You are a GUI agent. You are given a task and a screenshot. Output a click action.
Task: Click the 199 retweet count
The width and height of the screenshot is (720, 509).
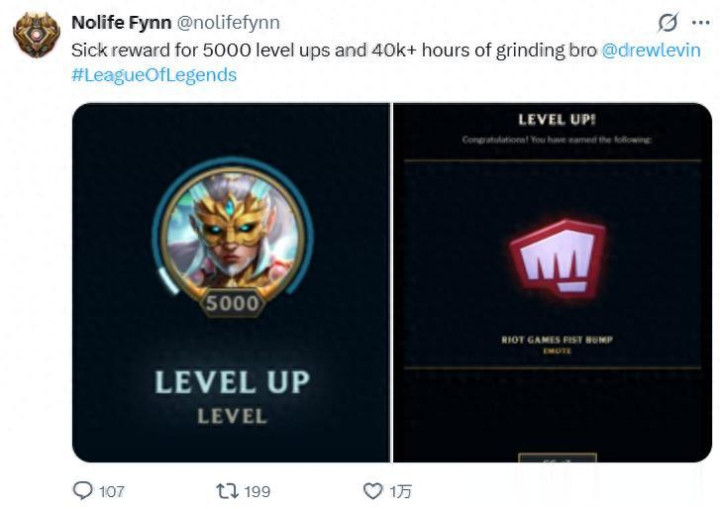pos(257,492)
